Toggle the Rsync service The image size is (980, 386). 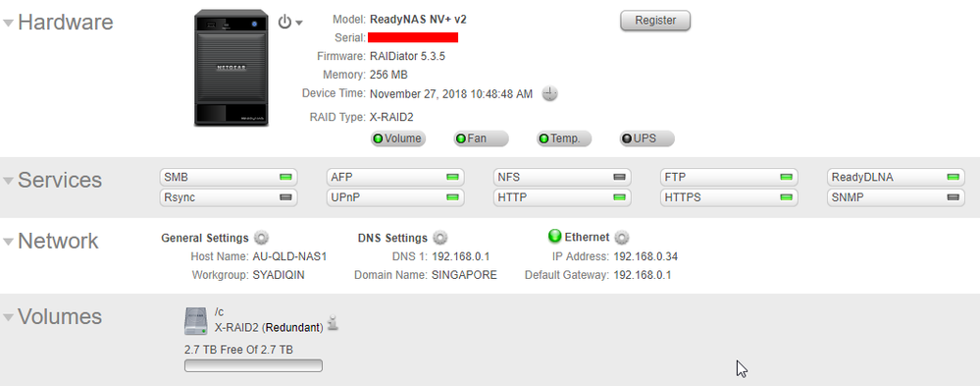(229, 197)
